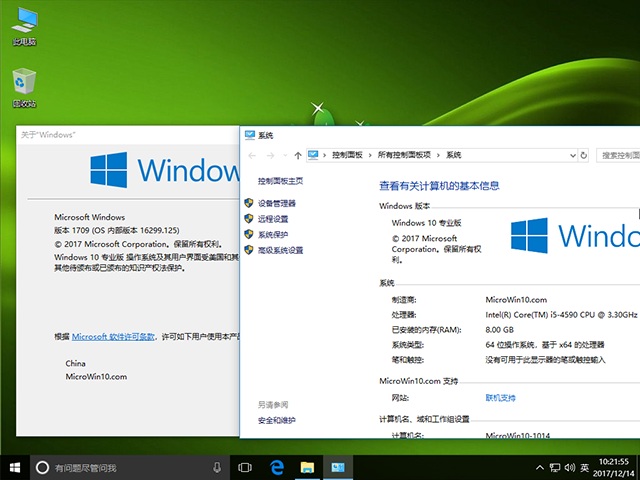Screen dimensions: 640x480
Task: Click the Cortana search box
Action: (129, 467)
